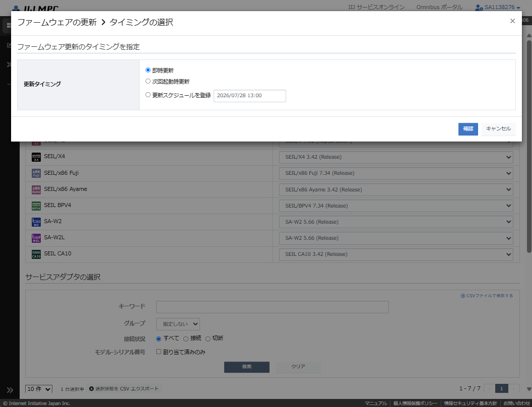This screenshot has height=407, width=532.
Task: Open the SEIL/X4 firmware version dropdown
Action: click(396, 157)
